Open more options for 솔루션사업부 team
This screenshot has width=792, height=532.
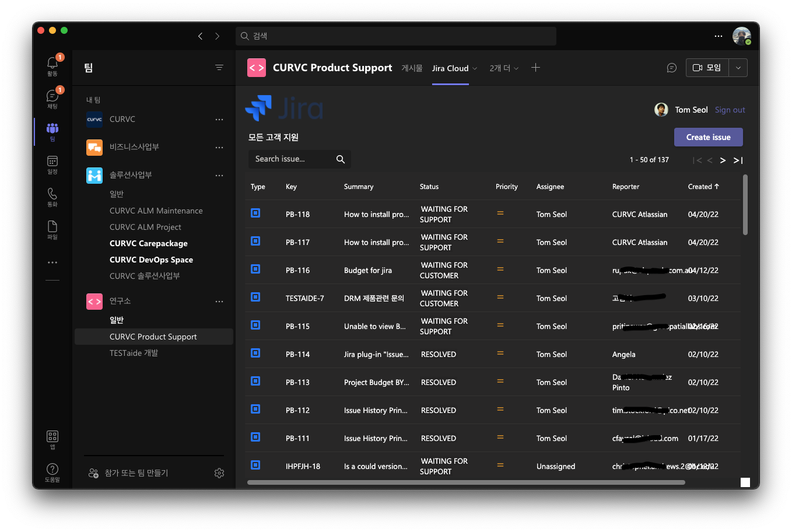pos(219,175)
